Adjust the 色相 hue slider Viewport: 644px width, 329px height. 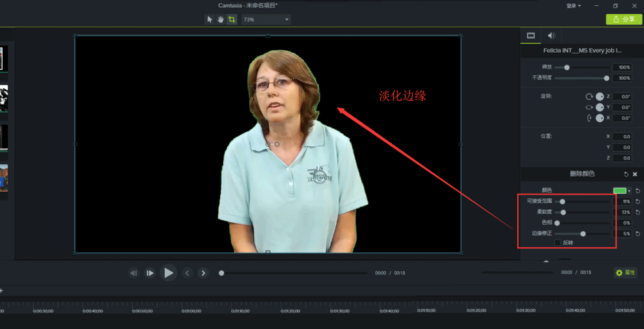pyautogui.click(x=557, y=223)
